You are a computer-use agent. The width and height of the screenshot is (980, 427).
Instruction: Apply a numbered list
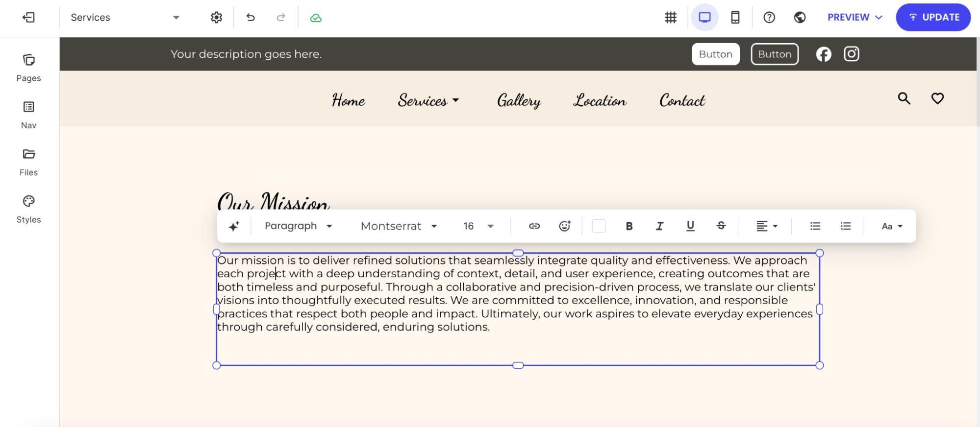click(x=846, y=226)
